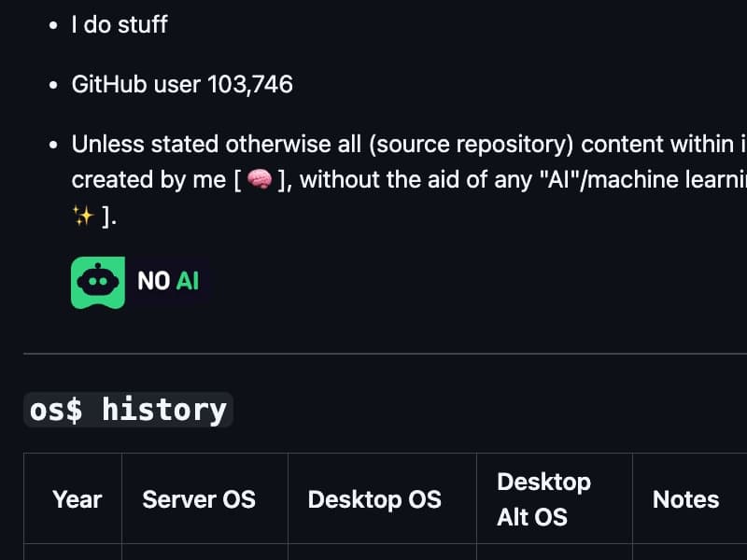
Task: Click the green 'AI' word in badge
Action: point(188,281)
